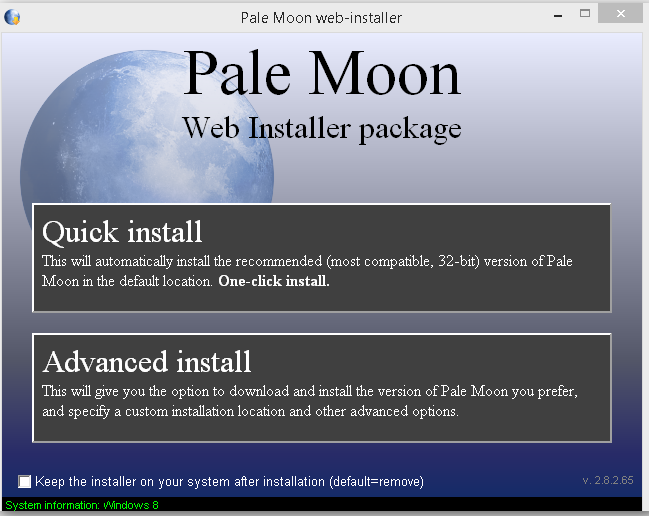Image resolution: width=649 pixels, height=516 pixels.
Task: Click the version number v. 2.8.2.65
Action: tap(608, 480)
